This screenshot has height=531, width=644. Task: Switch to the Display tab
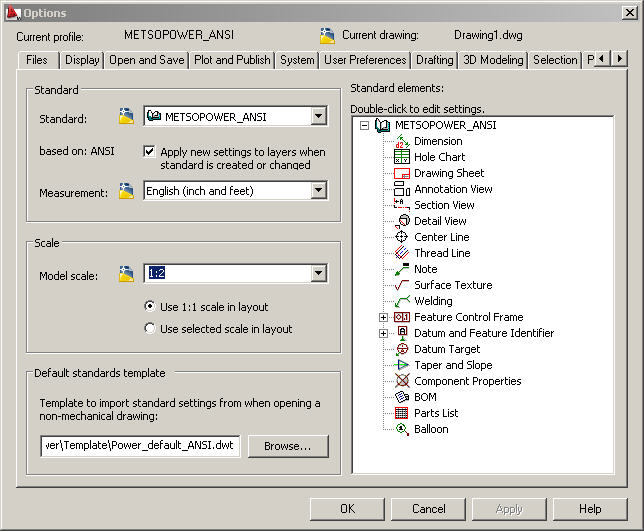[82, 60]
